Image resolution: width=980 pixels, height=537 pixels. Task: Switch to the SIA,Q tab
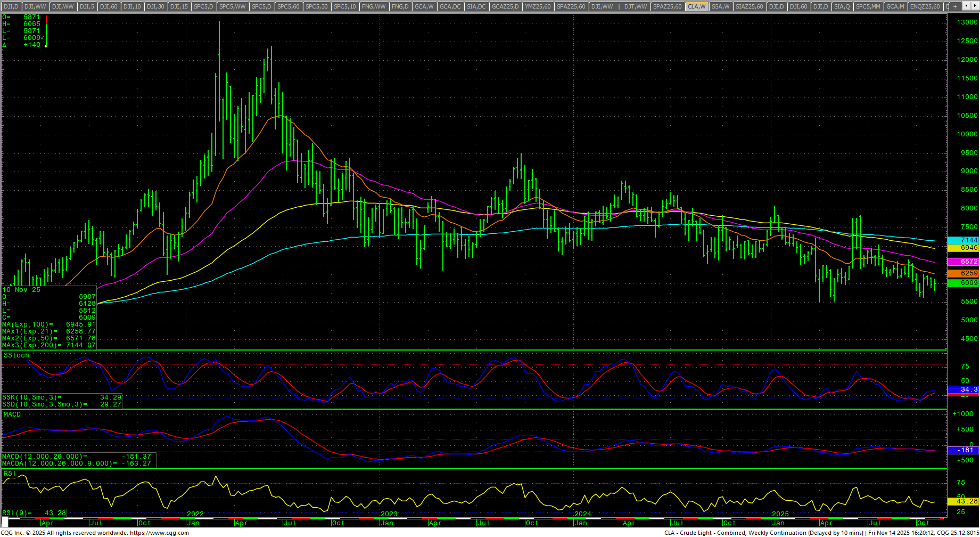tap(842, 6)
